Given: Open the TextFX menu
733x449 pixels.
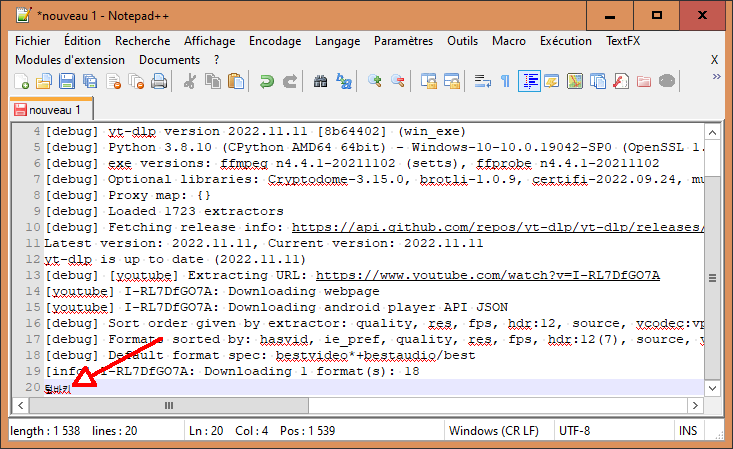Looking at the screenshot, I should pyautogui.click(x=623, y=41).
